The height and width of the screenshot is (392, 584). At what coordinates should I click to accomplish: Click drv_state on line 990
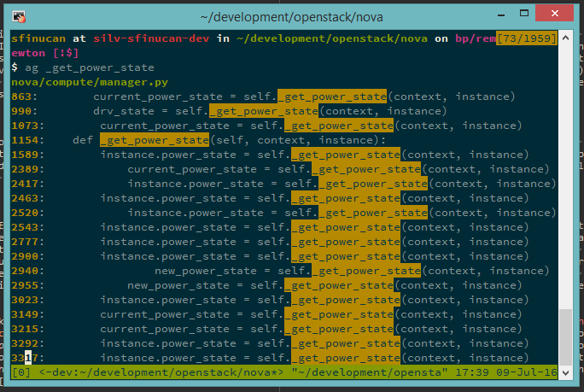[124, 111]
